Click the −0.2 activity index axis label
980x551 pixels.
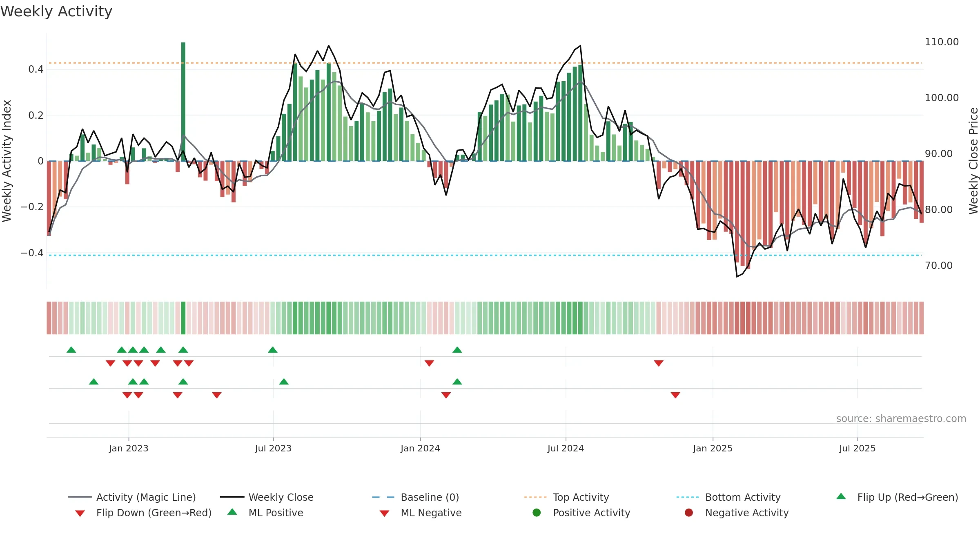[x=32, y=207]
